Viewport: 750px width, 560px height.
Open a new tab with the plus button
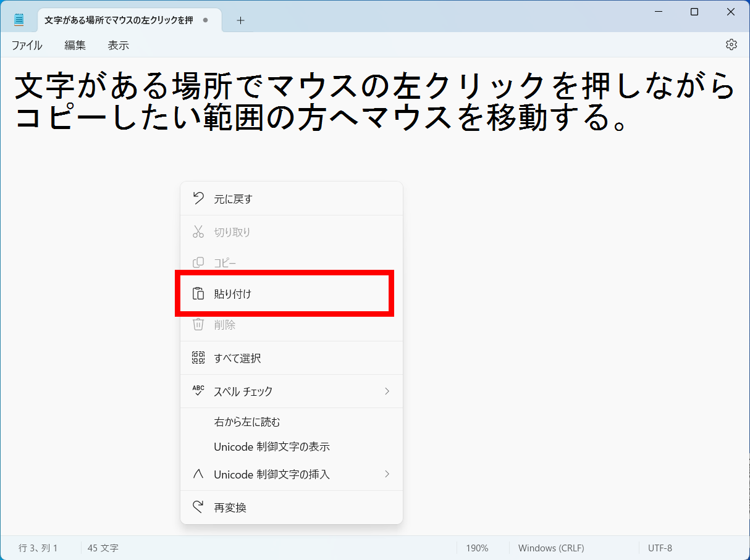[240, 20]
